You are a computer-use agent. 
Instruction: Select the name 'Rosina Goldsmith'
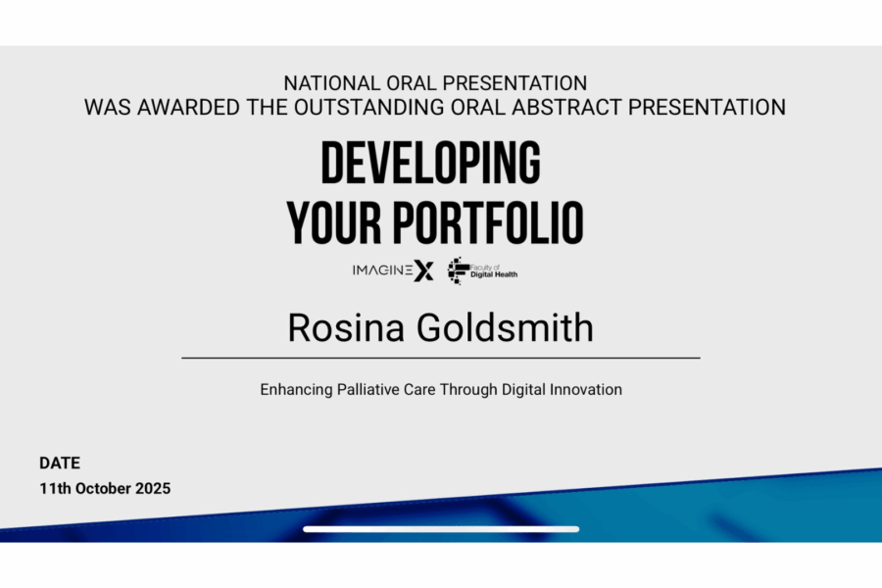coord(440,328)
